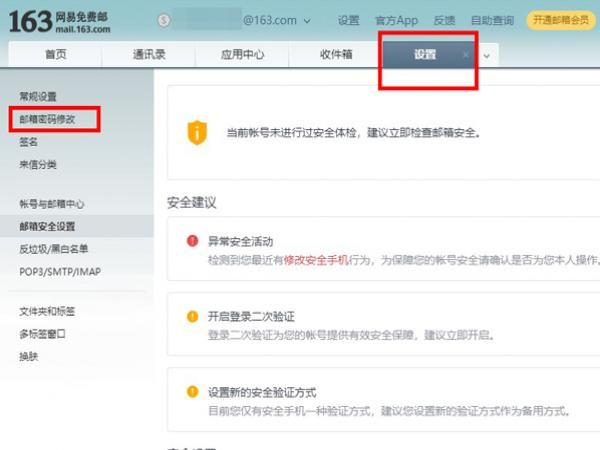Screen dimensions: 600x450
Task: Open 来信分类 in the sidebar
Action: tap(38, 165)
